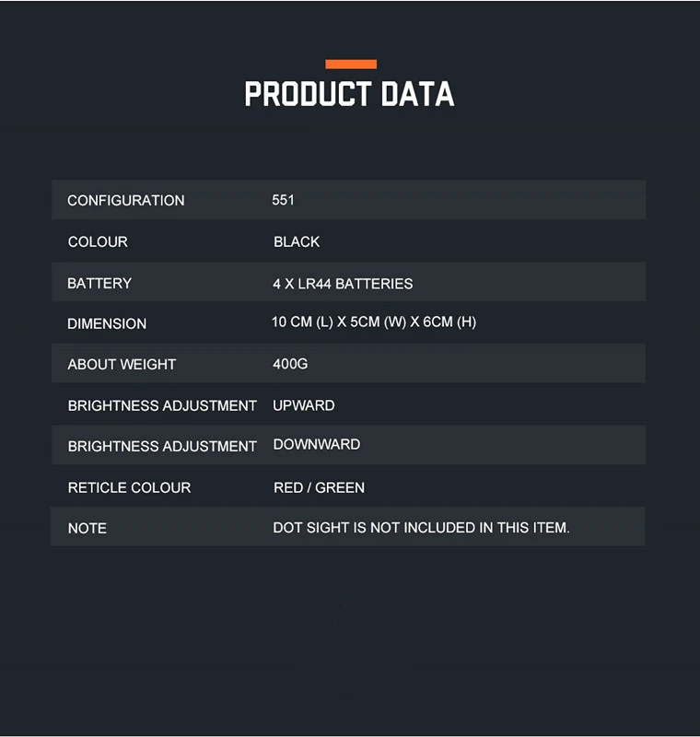Select BRIGHTNESS ADJUSTMENT label beside UPWARD

click(x=162, y=406)
